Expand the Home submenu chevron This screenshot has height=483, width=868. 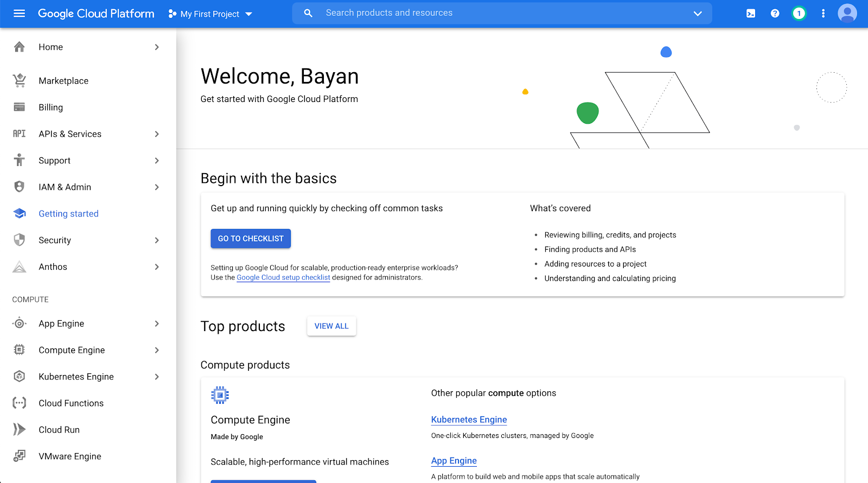tap(157, 47)
